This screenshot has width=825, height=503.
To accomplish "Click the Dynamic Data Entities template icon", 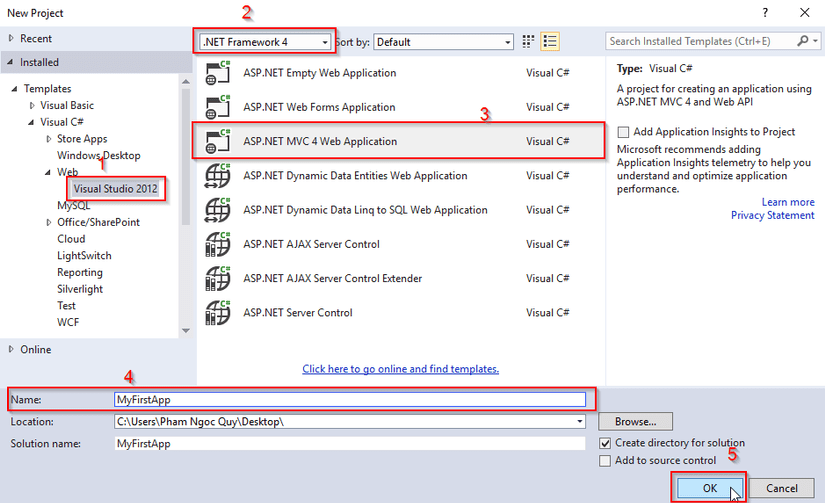I will pyautogui.click(x=217, y=175).
